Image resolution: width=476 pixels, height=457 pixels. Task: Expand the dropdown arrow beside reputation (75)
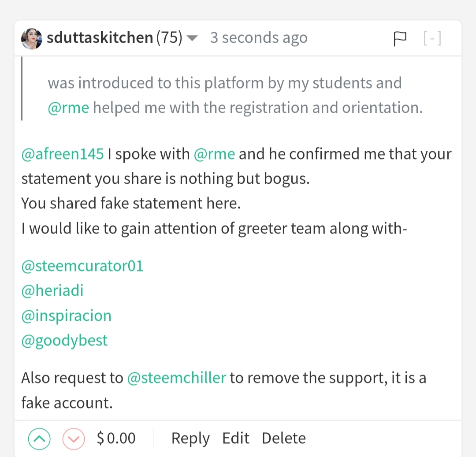(x=192, y=39)
